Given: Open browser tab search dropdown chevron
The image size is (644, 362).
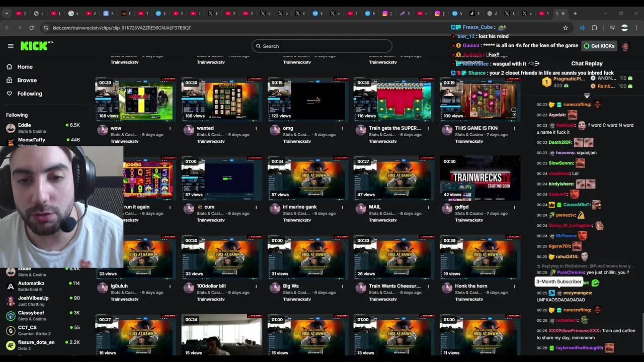Looking at the screenshot, I should (x=7, y=14).
